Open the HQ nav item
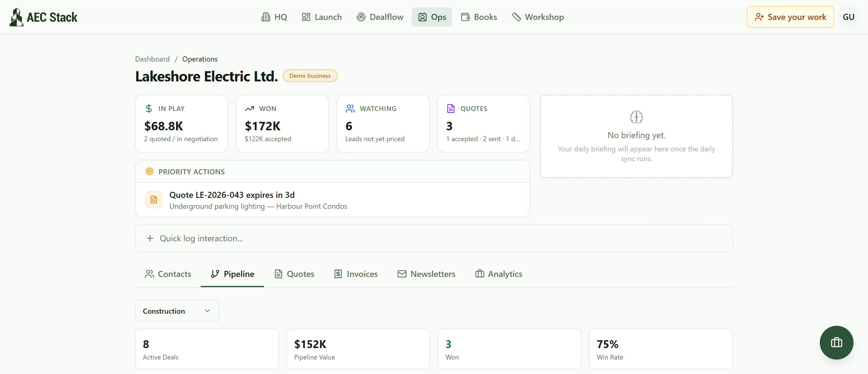The width and height of the screenshot is (868, 374). pyautogui.click(x=274, y=17)
